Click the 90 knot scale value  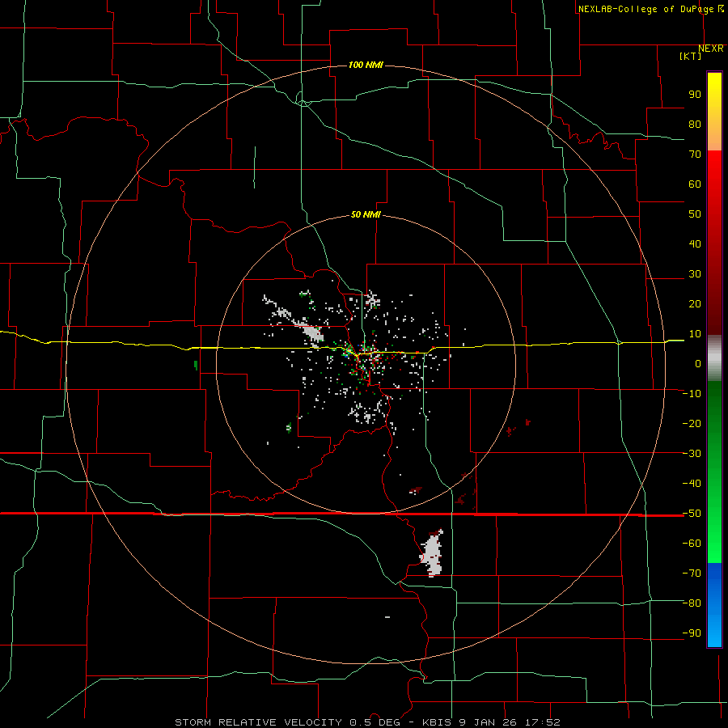click(x=695, y=95)
